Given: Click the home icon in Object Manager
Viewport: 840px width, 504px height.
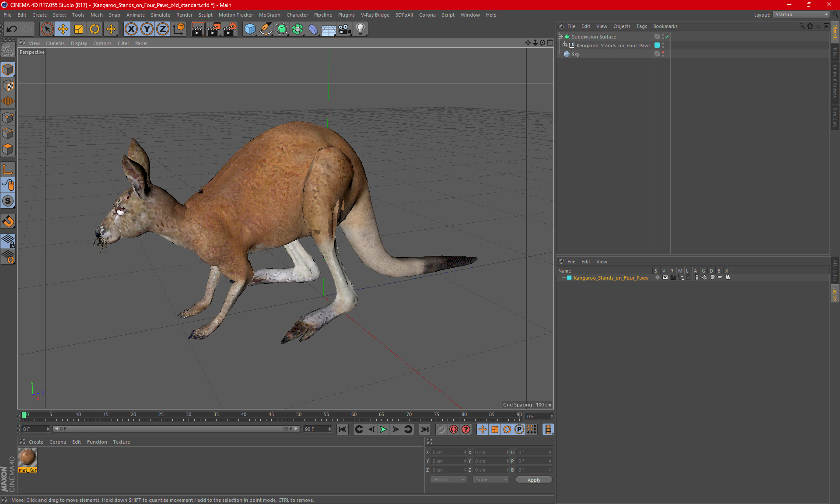Looking at the screenshot, I should click(810, 26).
